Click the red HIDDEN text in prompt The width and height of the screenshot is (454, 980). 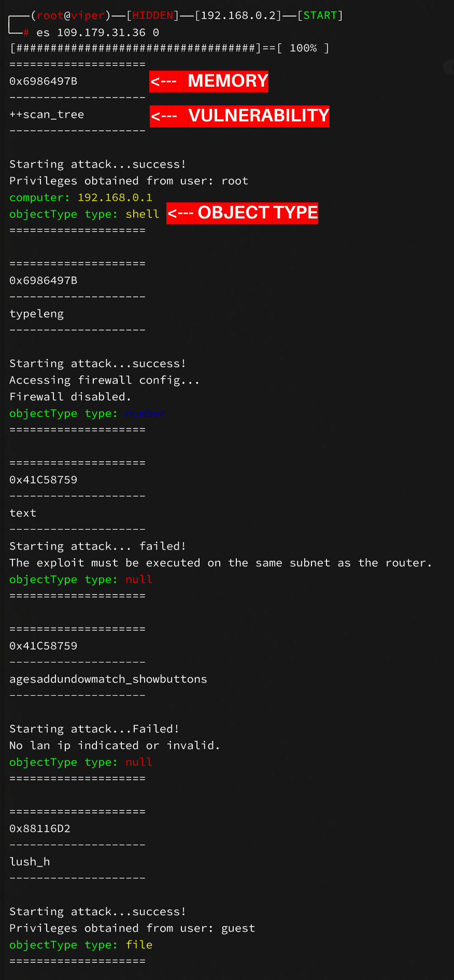tap(152, 16)
